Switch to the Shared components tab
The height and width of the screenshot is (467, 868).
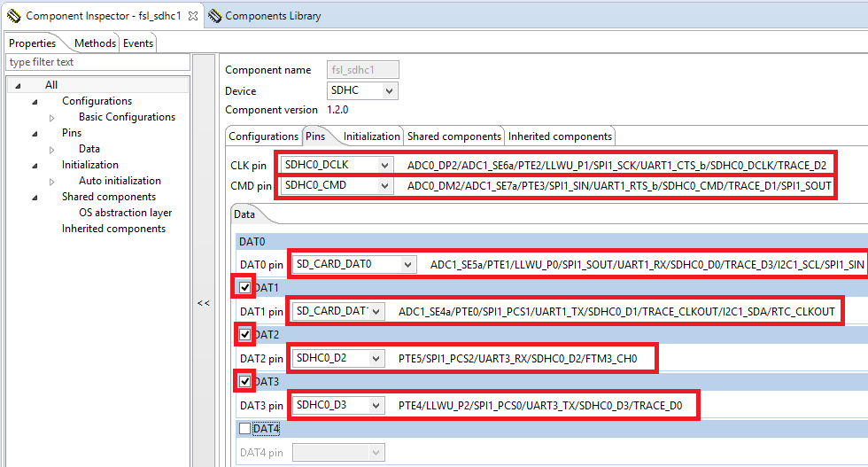[453, 136]
